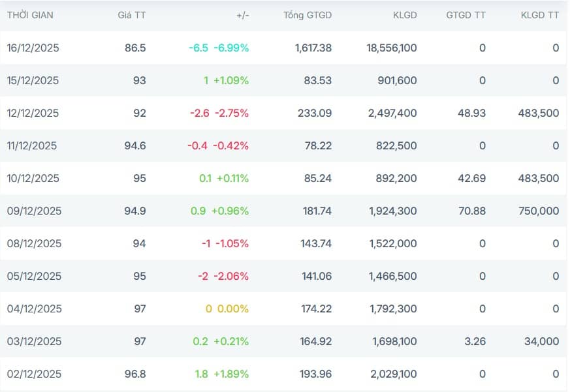
Task: Click the 70.88 GTGD TT value
Action: (x=472, y=211)
